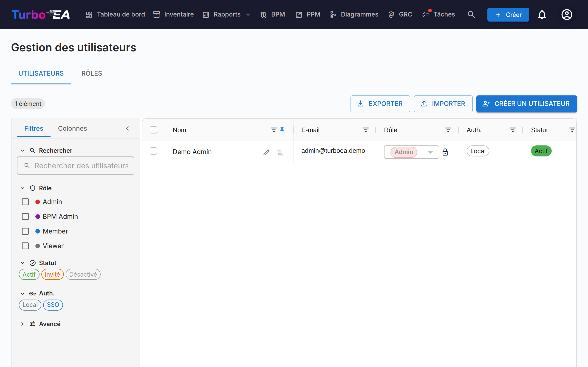Switch to the RÔLES tab
Viewport: 588px width, 367px height.
coord(92,73)
